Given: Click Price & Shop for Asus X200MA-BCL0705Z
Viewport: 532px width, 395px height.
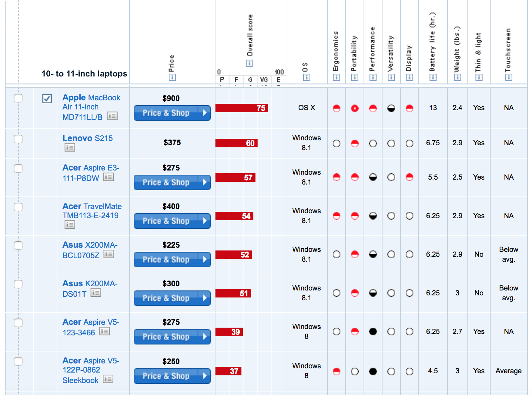Looking at the screenshot, I should click(x=172, y=260).
